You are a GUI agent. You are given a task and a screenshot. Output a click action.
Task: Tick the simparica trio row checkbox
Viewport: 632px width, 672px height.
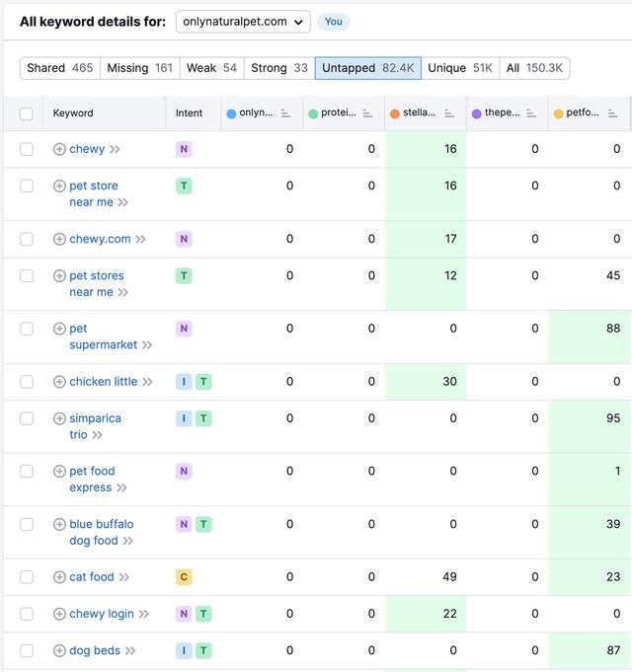click(x=26, y=418)
